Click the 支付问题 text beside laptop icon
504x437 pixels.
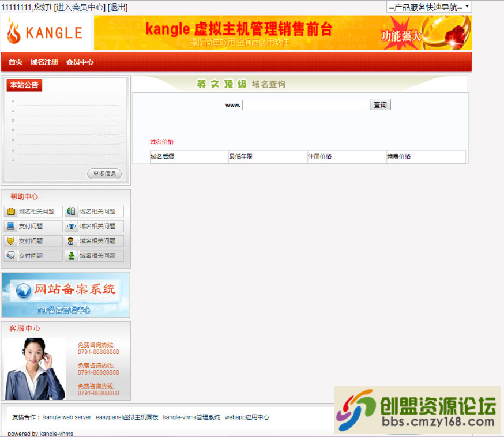tap(31, 226)
